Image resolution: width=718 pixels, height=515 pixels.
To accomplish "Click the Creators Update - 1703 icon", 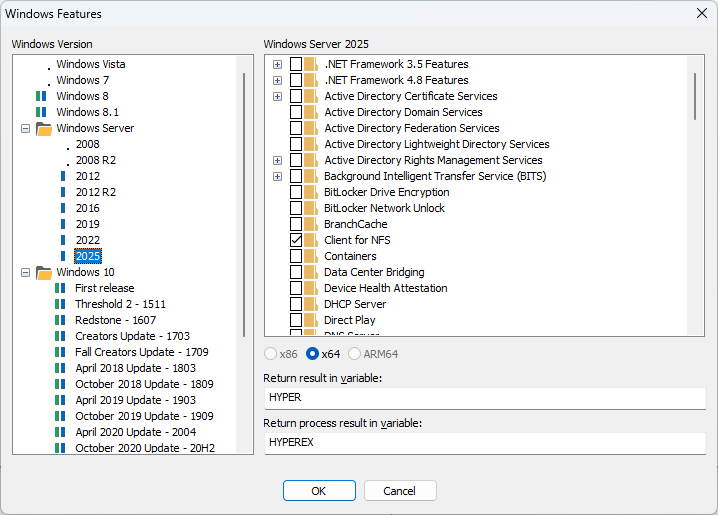I will 60,336.
